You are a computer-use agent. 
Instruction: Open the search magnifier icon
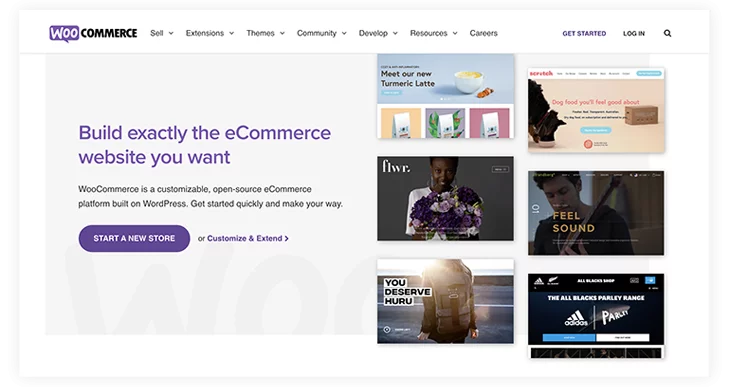(x=667, y=34)
